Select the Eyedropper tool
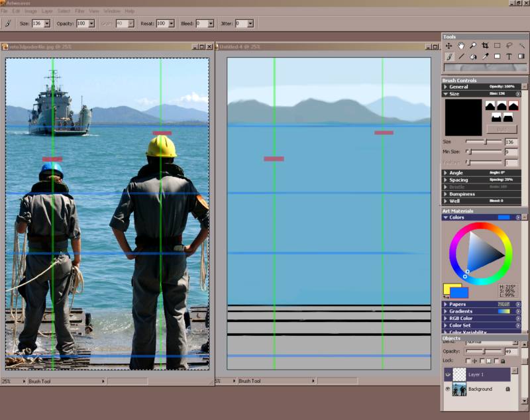 click(x=485, y=56)
